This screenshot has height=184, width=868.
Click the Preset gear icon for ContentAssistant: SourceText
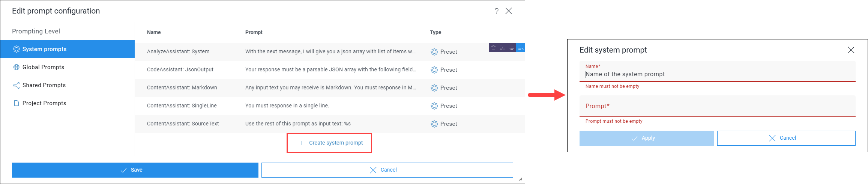click(x=434, y=124)
